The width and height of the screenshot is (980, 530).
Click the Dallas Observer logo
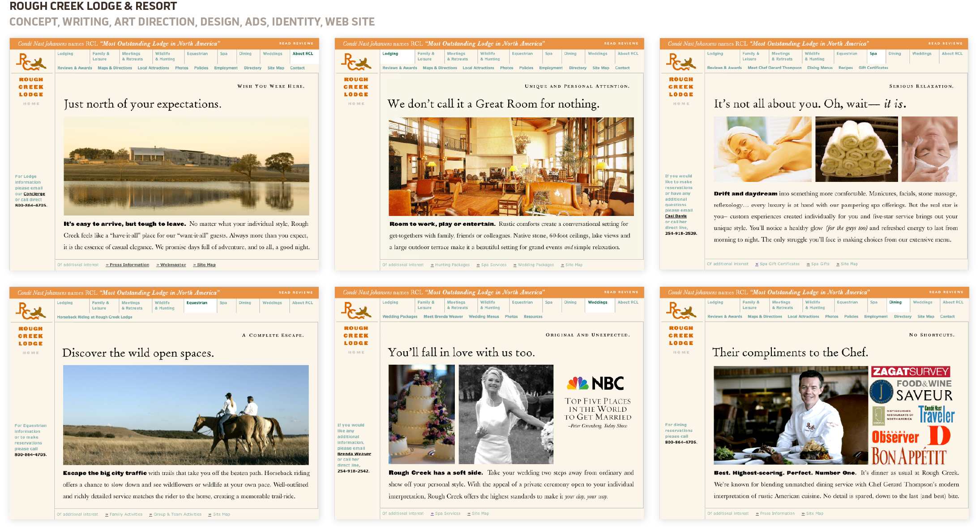pyautogui.click(x=895, y=436)
